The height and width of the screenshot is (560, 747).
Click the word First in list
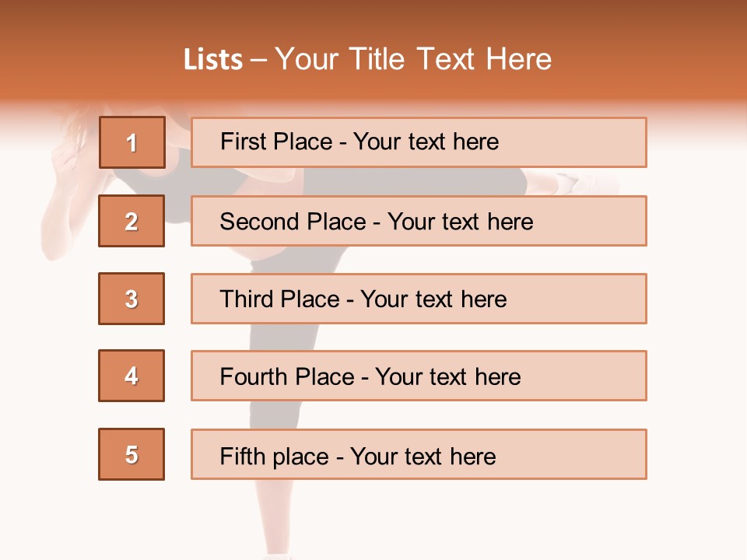pyautogui.click(x=242, y=142)
